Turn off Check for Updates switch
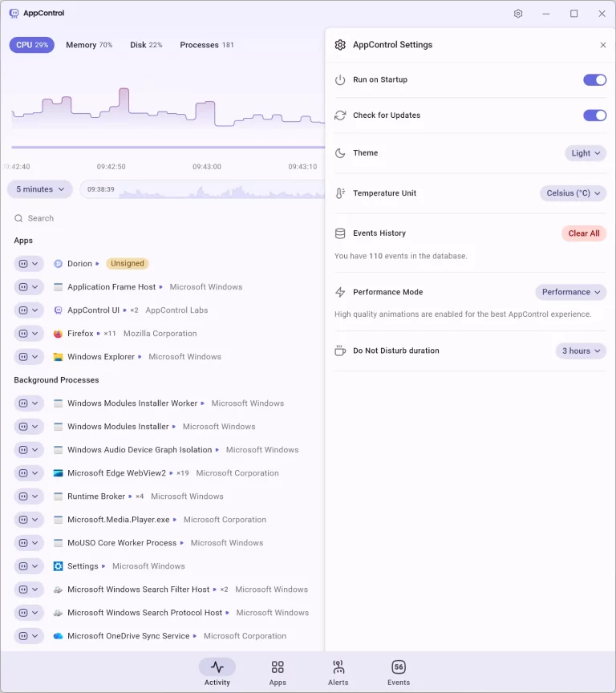 click(x=594, y=115)
